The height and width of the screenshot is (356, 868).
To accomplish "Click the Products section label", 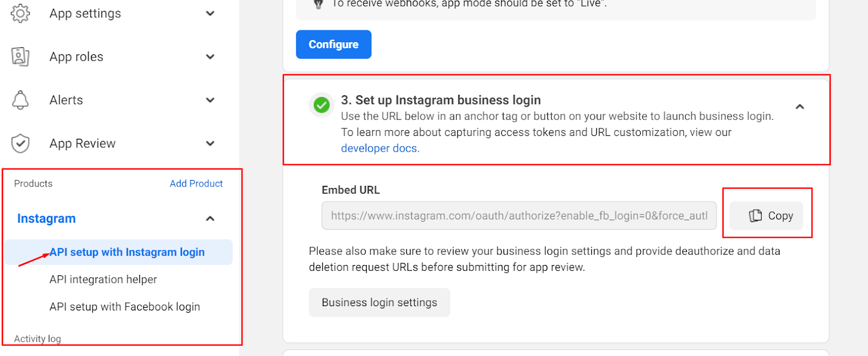I will (33, 184).
